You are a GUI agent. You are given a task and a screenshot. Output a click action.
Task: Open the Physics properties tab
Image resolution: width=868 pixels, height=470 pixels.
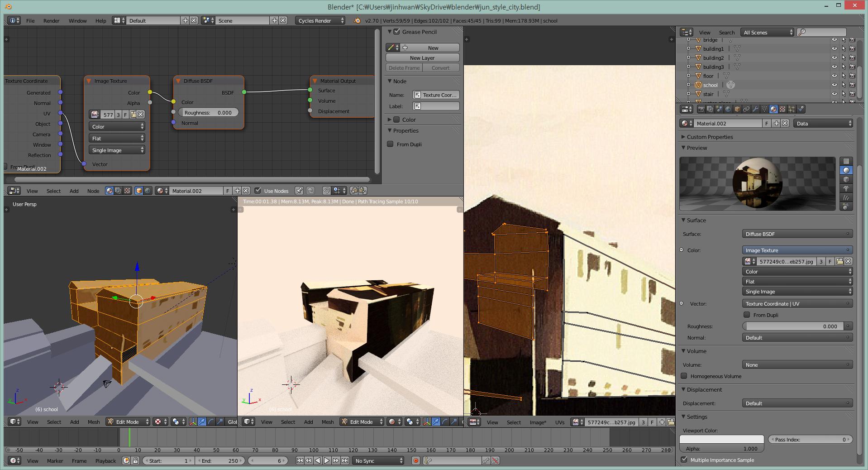(801, 109)
